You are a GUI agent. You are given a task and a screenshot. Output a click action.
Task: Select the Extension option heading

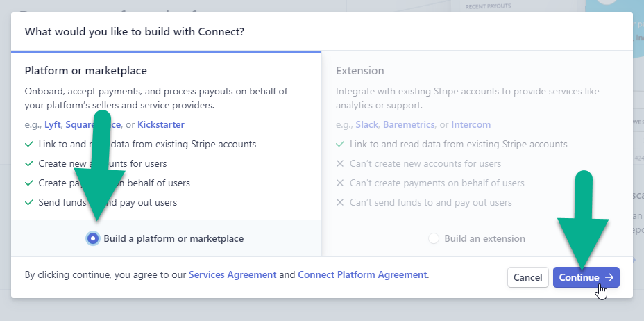(x=359, y=70)
